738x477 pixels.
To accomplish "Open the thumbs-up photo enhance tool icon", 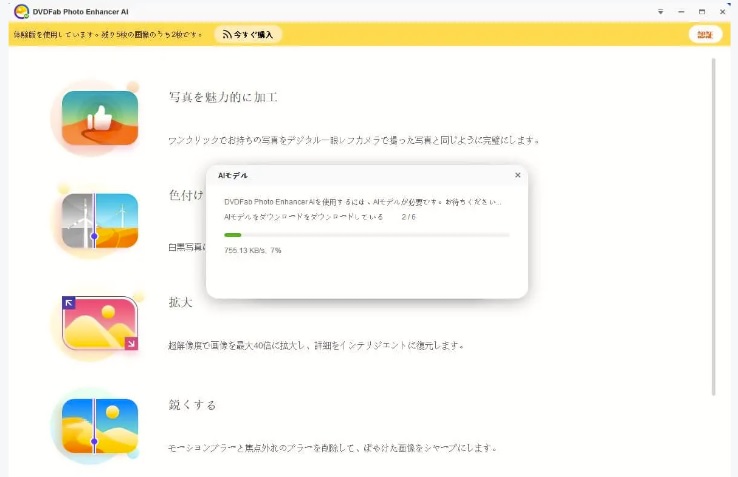I will [100, 118].
